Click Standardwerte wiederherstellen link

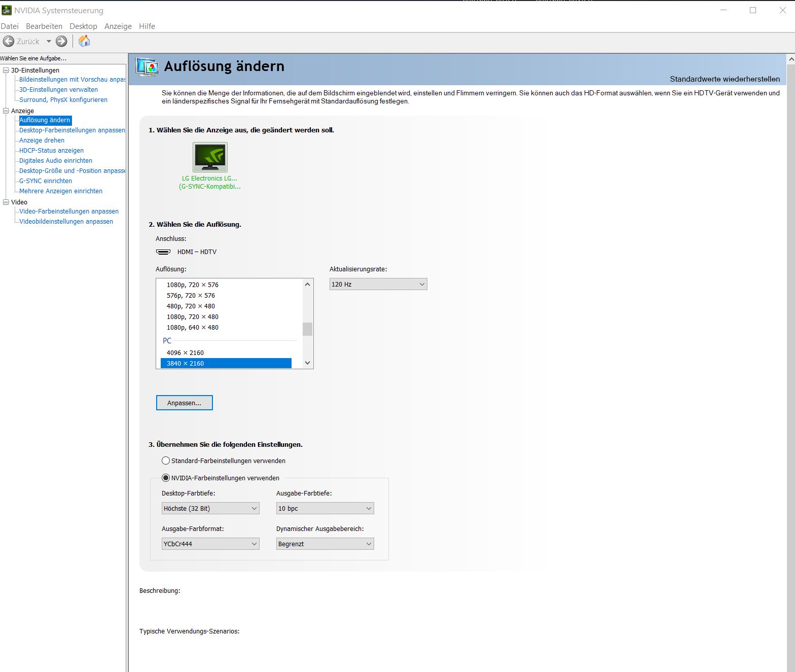click(x=725, y=79)
